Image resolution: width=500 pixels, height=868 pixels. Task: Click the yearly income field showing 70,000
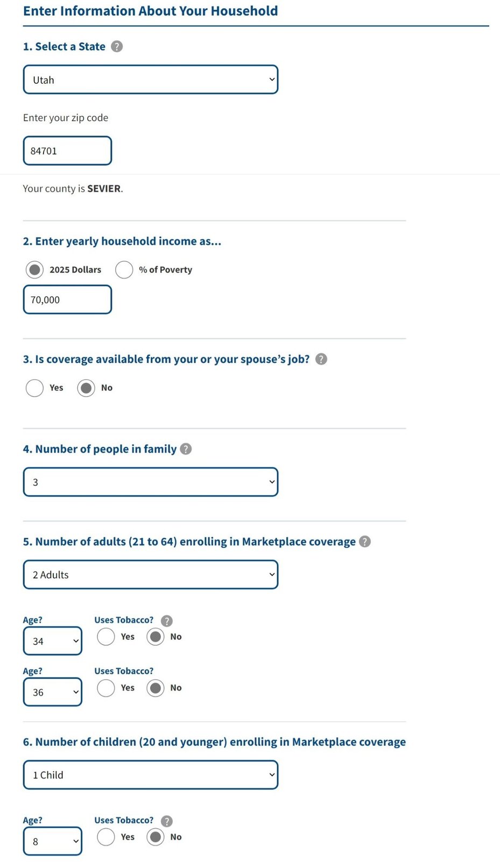pos(67,300)
